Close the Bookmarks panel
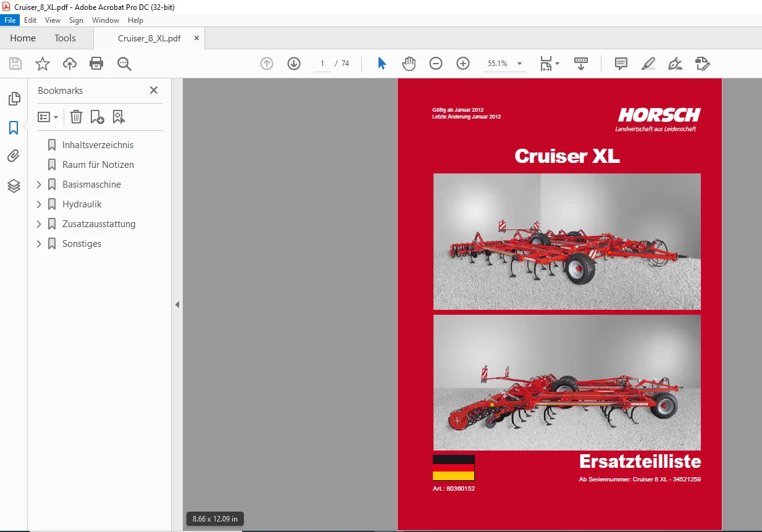 click(154, 90)
